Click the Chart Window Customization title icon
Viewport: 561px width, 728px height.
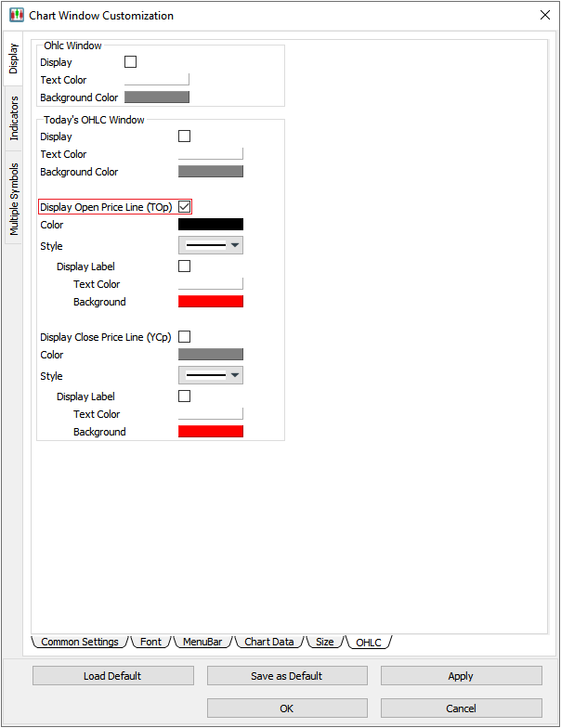click(x=16, y=16)
